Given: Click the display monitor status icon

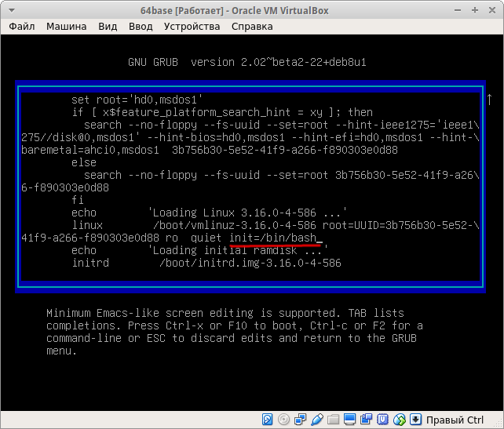Looking at the screenshot, I should coord(349,420).
